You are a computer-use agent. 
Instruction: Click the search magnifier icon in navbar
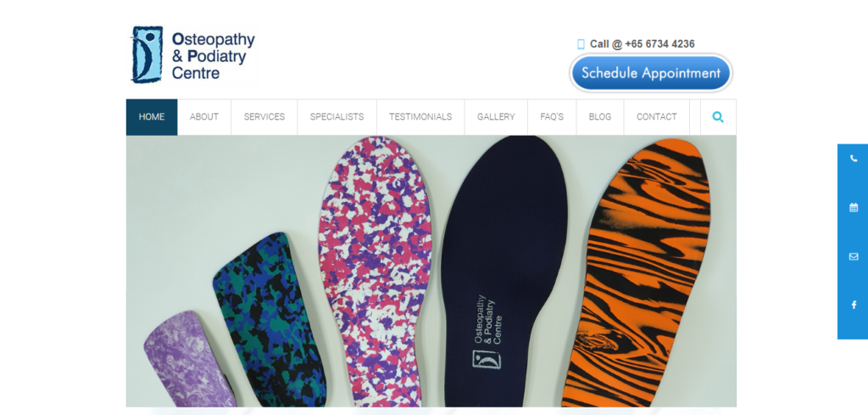coord(718,117)
